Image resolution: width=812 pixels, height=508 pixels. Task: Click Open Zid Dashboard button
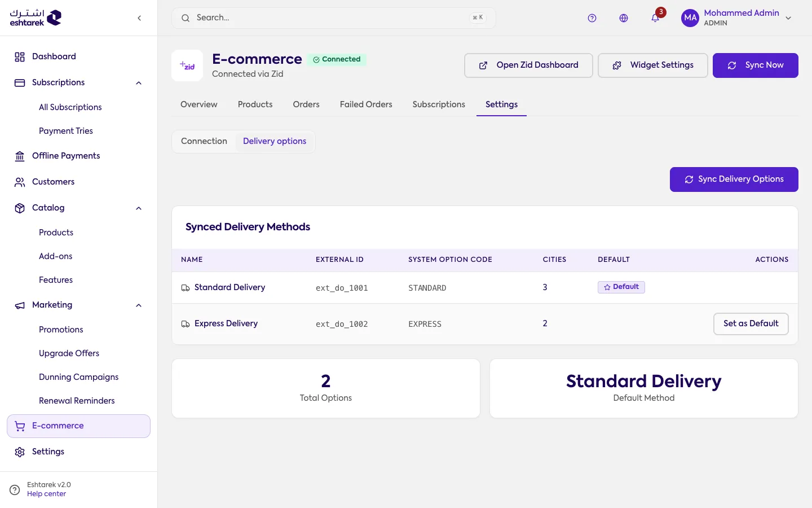point(528,65)
